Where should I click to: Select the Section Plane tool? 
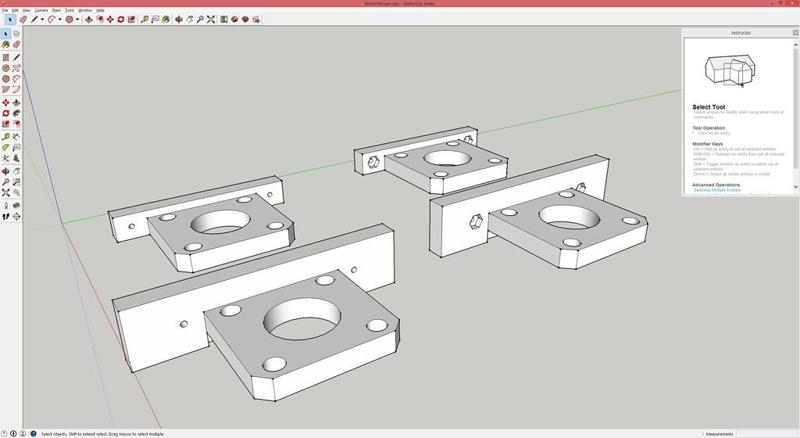[16, 216]
